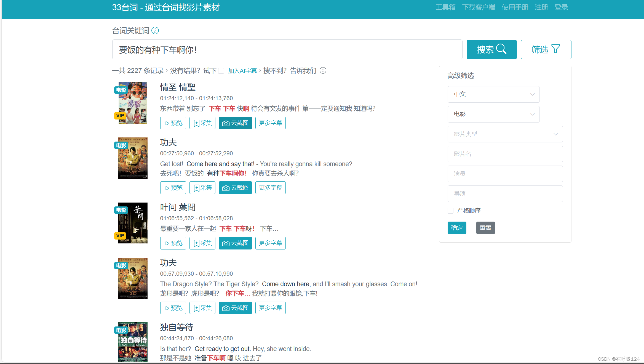Image resolution: width=644 pixels, height=364 pixels.
Task: Focus the 影片名 filter input field
Action: (505, 154)
